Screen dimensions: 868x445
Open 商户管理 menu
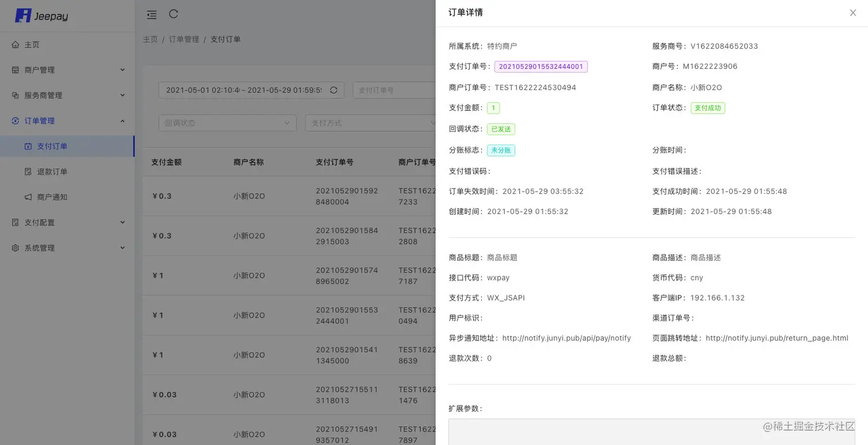point(67,70)
